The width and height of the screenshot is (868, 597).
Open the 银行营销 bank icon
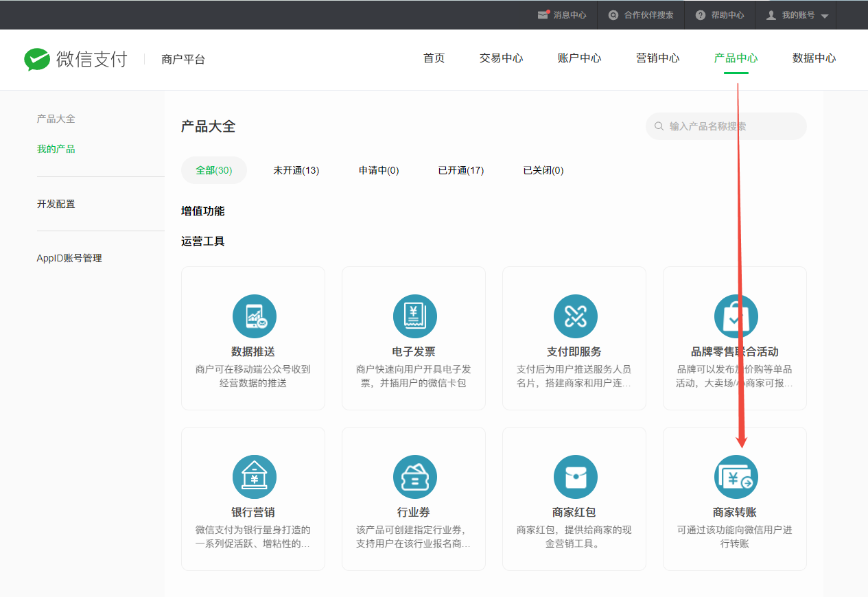(x=255, y=477)
